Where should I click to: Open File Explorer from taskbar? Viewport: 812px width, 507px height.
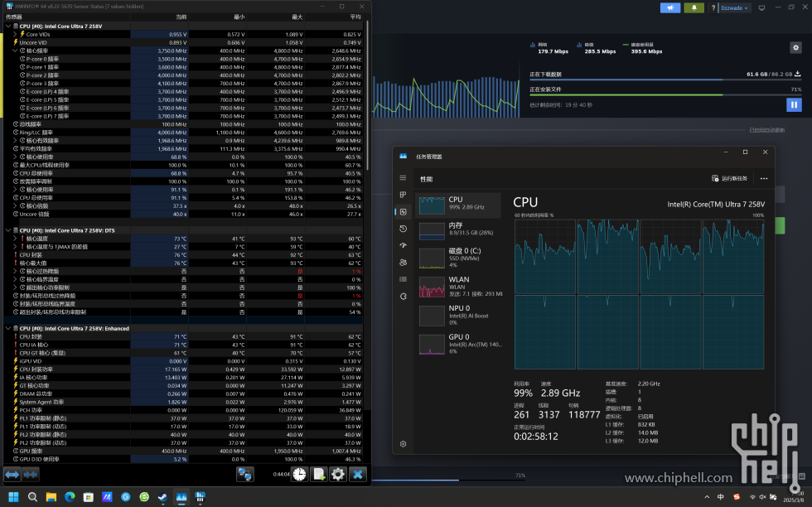[x=51, y=496]
